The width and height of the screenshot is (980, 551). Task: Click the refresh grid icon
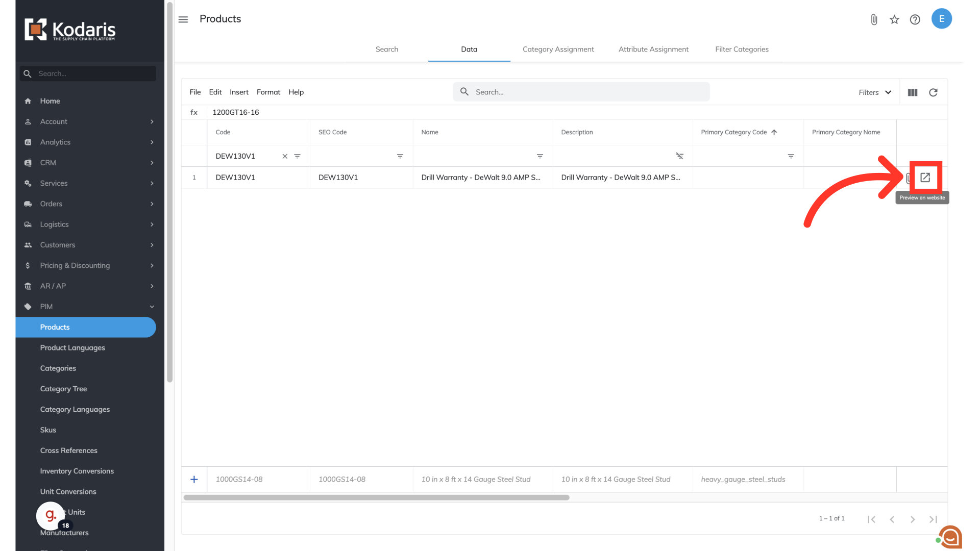[x=933, y=92]
